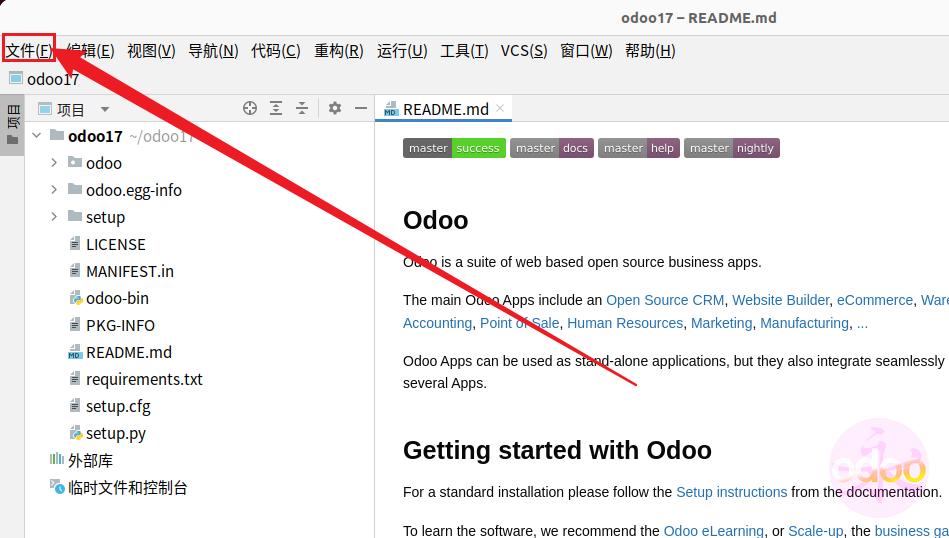Click the odoo-bin Python file icon
This screenshot has width=949, height=538.
76,298
